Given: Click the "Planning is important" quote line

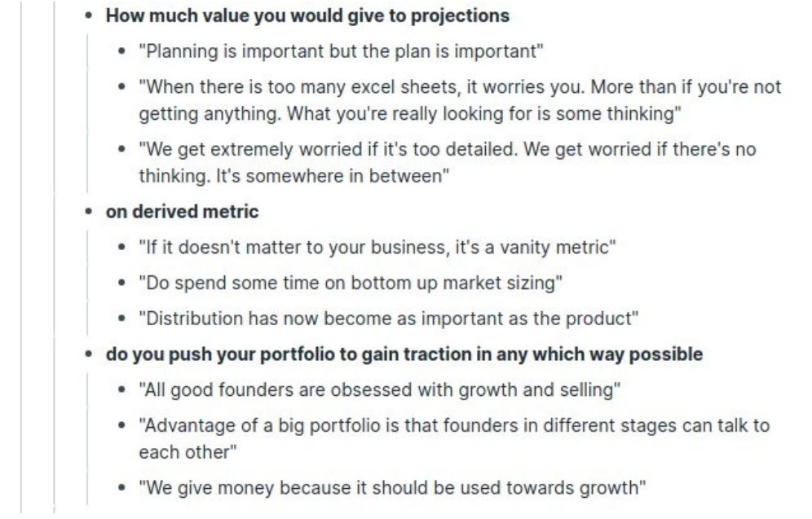Looking at the screenshot, I should click(341, 51).
